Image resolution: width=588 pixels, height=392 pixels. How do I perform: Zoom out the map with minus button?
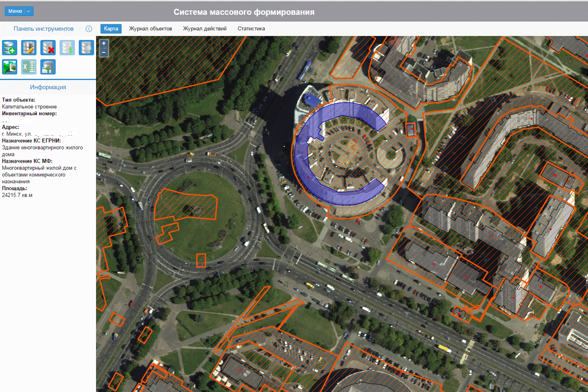click(x=103, y=52)
